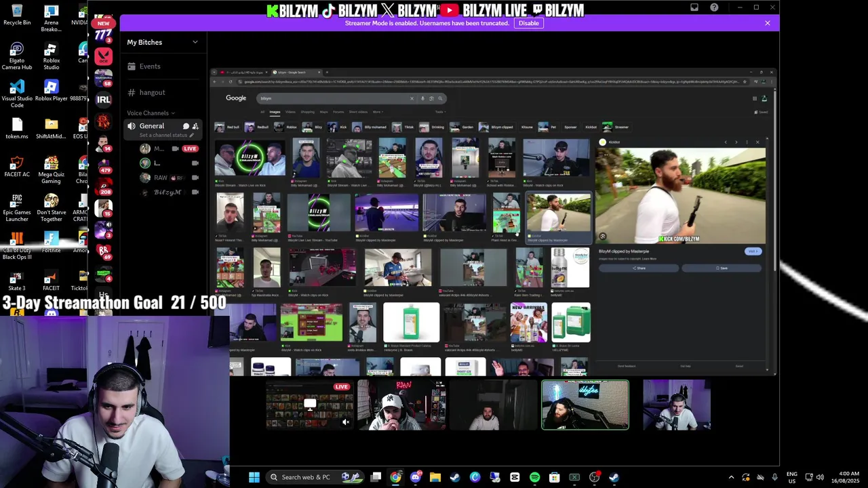The image size is (868, 488).
Task: Select BilzyM user in voice channel
Action: [170, 192]
